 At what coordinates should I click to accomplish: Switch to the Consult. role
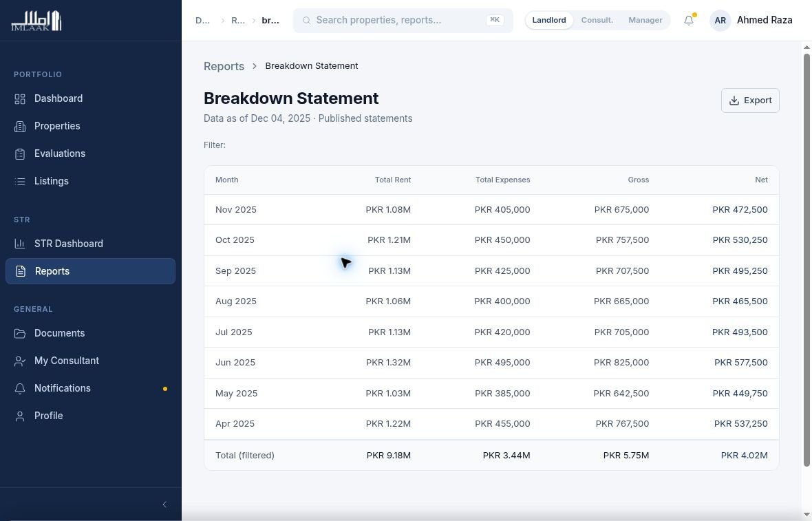597,20
